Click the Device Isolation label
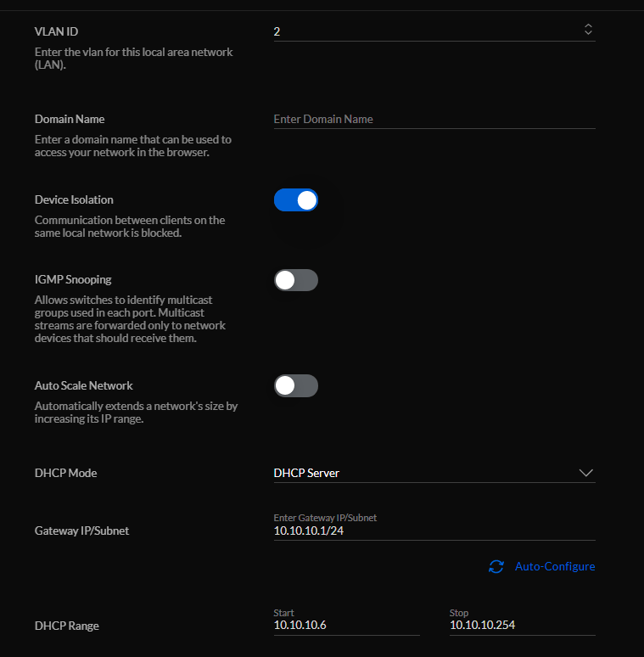The height and width of the screenshot is (657, 644). click(x=74, y=200)
